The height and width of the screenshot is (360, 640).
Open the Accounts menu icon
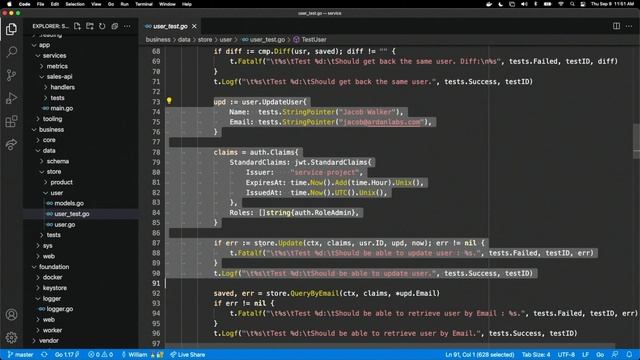coord(11,315)
